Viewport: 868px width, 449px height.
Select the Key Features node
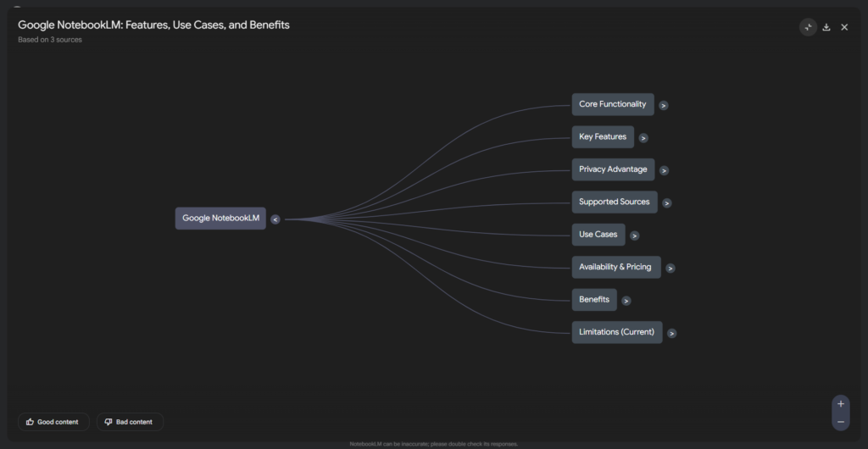(603, 137)
